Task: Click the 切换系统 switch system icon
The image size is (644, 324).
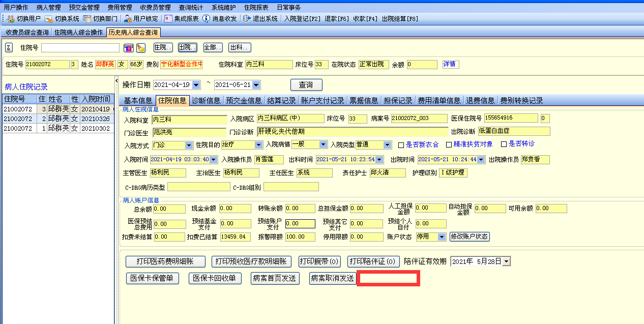Action: point(49,18)
